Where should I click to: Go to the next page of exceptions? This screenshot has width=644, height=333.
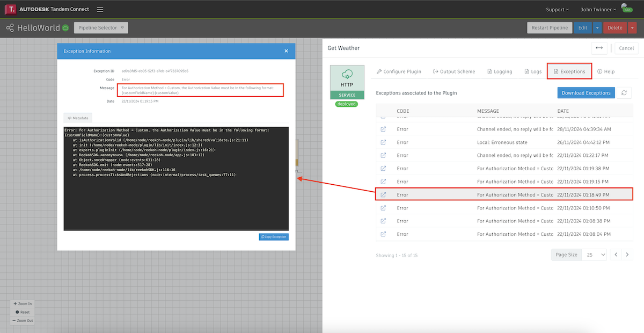(628, 255)
